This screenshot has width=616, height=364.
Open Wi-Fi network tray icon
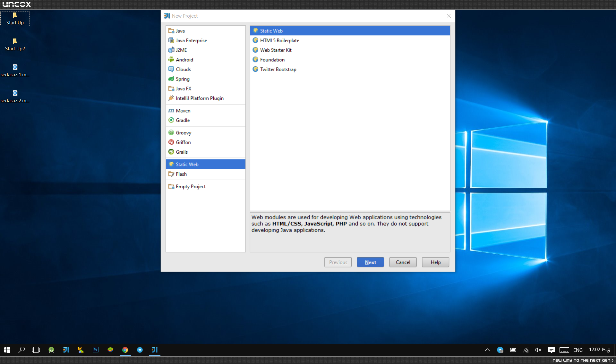point(526,350)
